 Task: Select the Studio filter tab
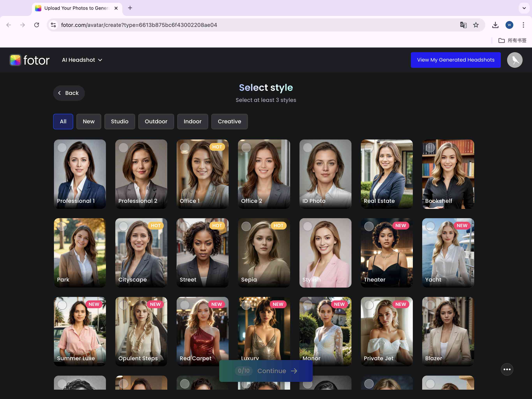(120, 122)
